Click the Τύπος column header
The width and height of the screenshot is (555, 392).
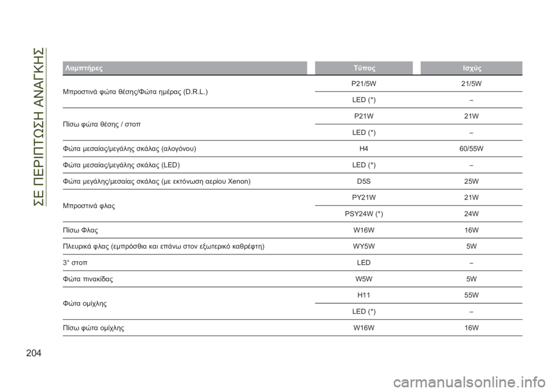(364, 68)
